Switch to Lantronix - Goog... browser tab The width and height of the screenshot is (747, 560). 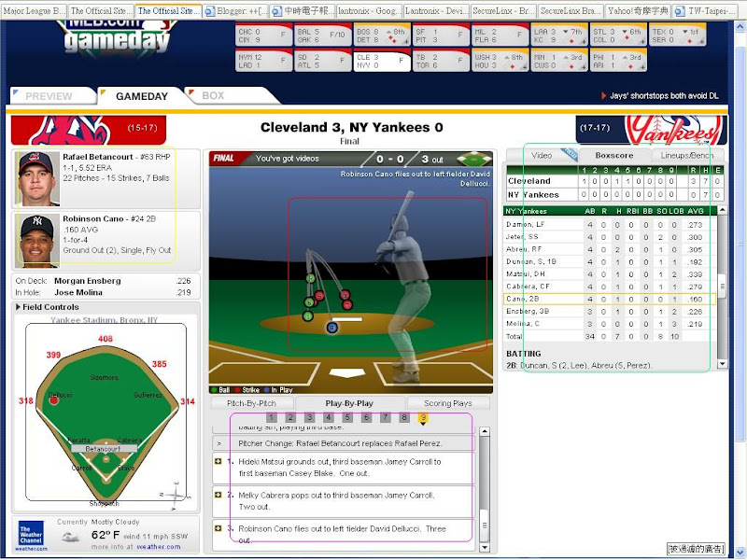[368, 10]
